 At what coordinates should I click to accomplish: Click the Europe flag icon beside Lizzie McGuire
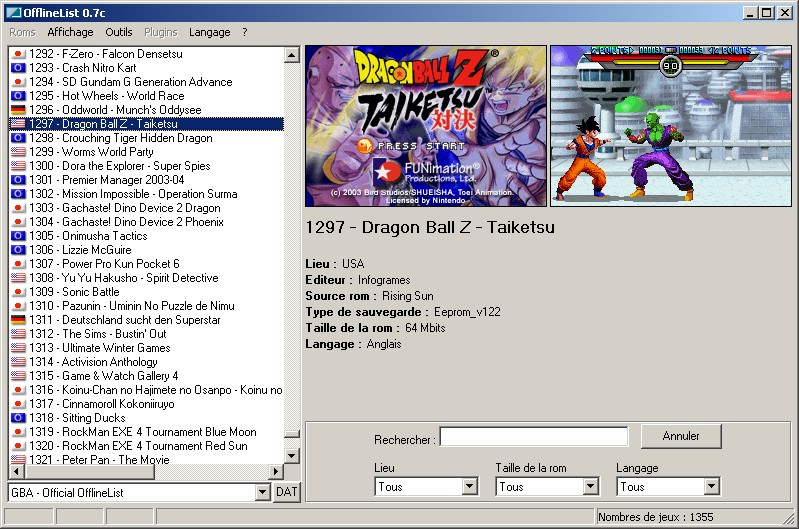click(x=18, y=250)
